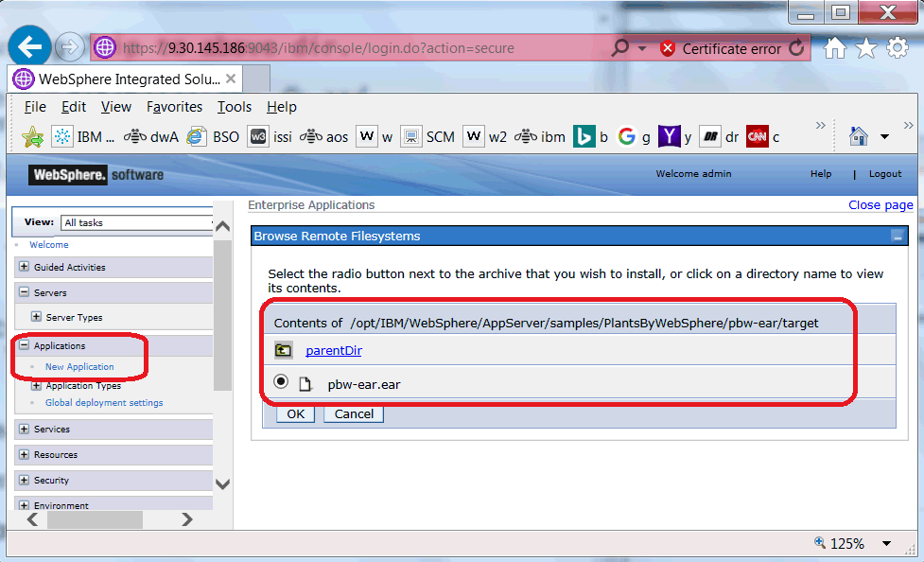Screen dimensions: 924x562
Task: Open the New Application link
Action: [79, 366]
